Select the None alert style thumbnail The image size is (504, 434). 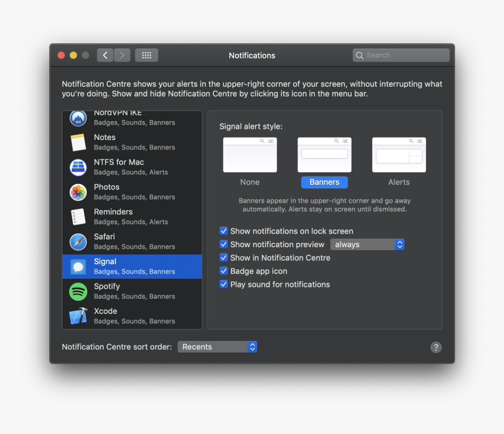click(x=250, y=155)
